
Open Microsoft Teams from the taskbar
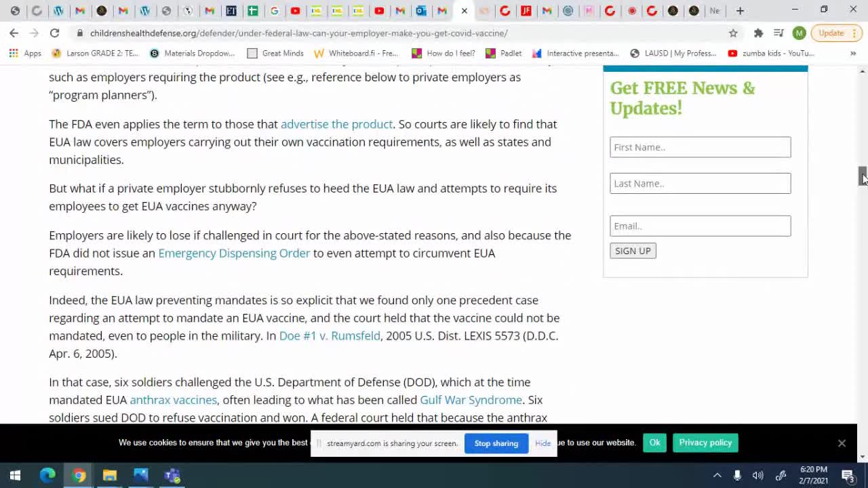(x=172, y=475)
